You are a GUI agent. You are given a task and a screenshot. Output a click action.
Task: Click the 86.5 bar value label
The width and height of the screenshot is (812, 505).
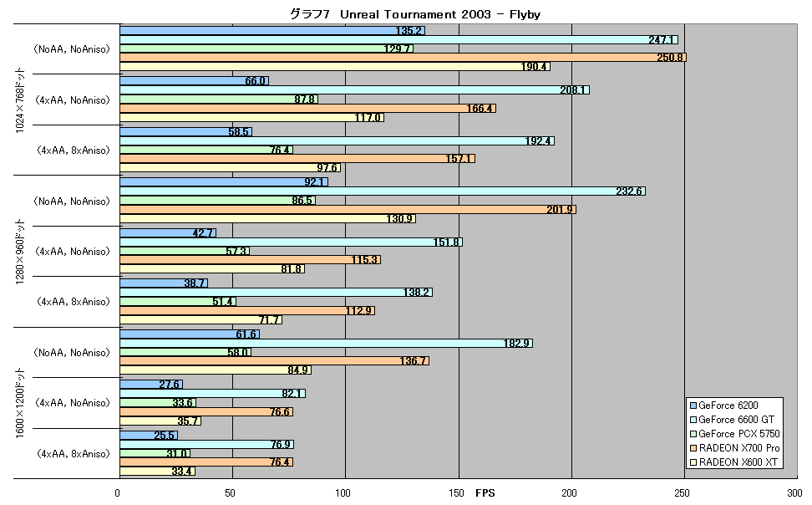point(302,200)
